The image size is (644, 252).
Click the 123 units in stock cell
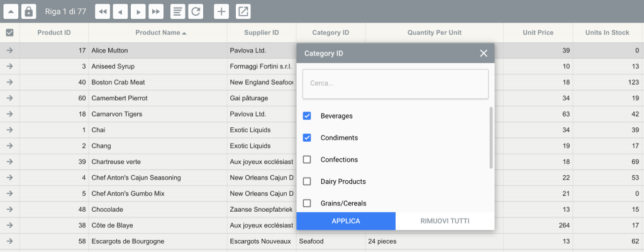pos(607,83)
